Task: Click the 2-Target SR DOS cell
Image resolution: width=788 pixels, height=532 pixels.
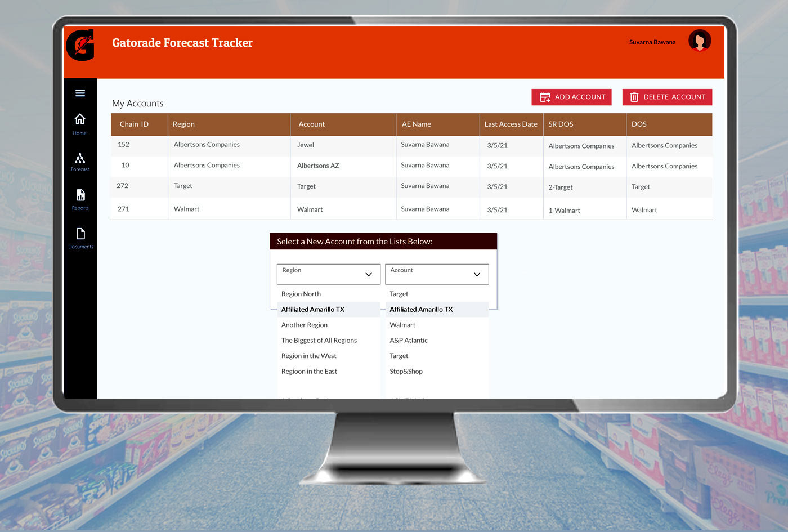Action: pyautogui.click(x=561, y=187)
